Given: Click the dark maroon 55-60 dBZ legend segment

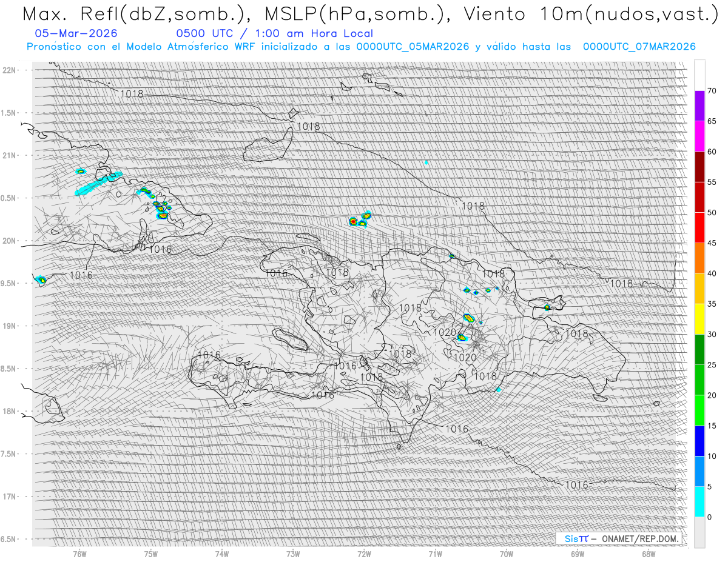Looking at the screenshot, I should tap(699, 167).
